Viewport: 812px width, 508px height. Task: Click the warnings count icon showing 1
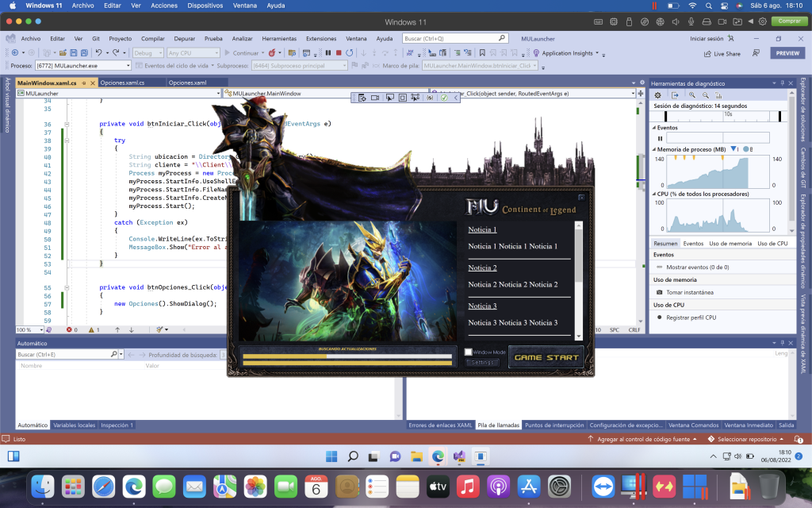[x=94, y=329]
